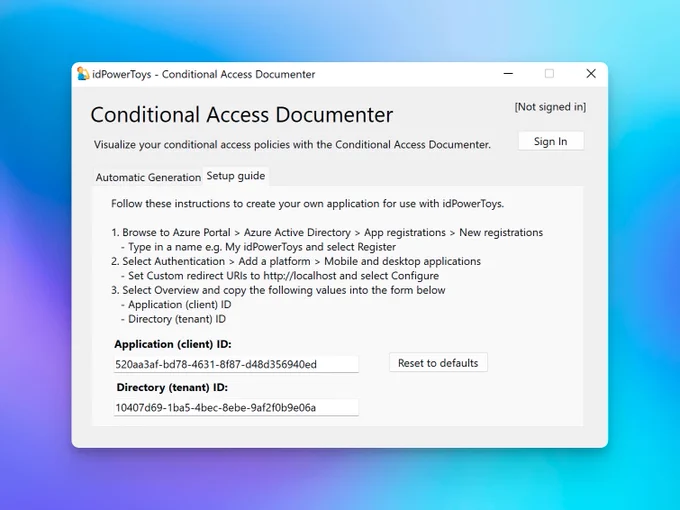This screenshot has height=510, width=680.
Task: Minimize the idPowerToys window
Action: coord(508,74)
